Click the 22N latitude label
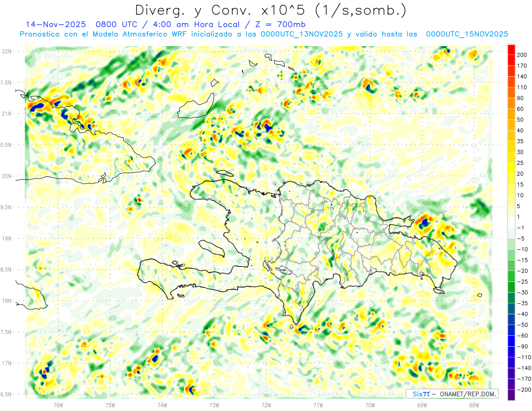The height and width of the screenshot is (411, 532). [x=7, y=51]
